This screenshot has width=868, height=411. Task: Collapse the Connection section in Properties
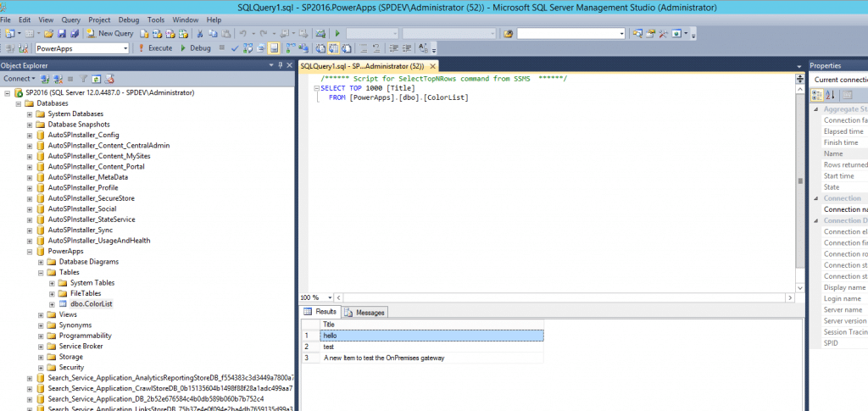click(x=816, y=198)
